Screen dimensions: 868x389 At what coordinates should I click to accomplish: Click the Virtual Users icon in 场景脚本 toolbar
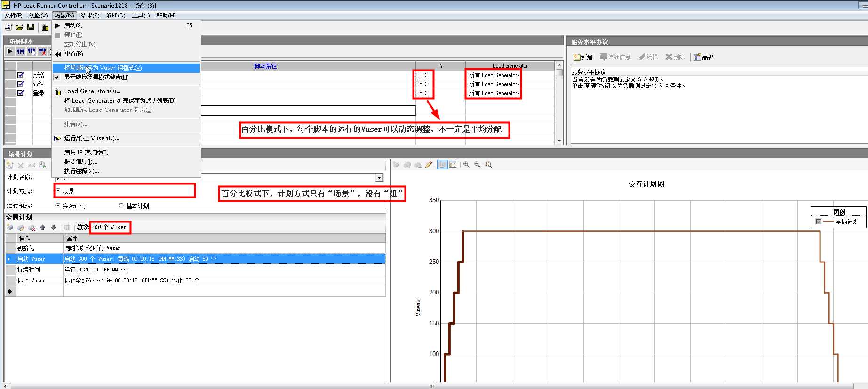(x=21, y=51)
